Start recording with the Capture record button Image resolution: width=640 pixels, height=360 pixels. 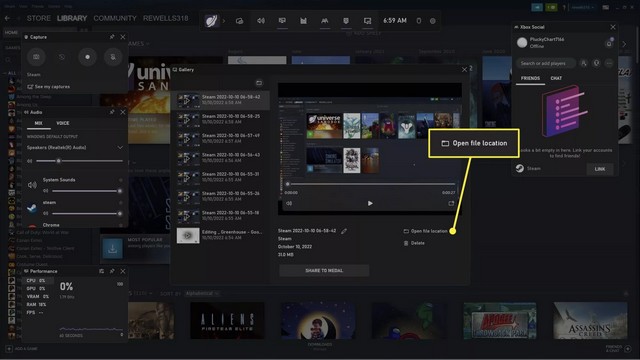pyautogui.click(x=87, y=57)
